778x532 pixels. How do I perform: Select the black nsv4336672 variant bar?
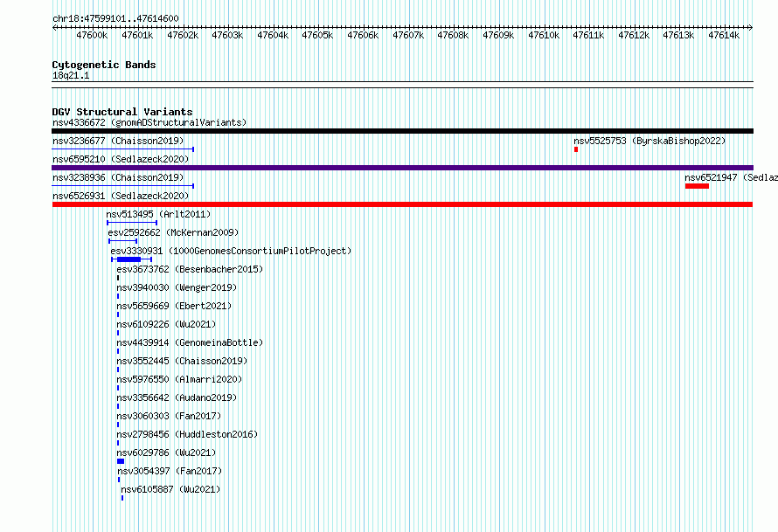click(402, 131)
